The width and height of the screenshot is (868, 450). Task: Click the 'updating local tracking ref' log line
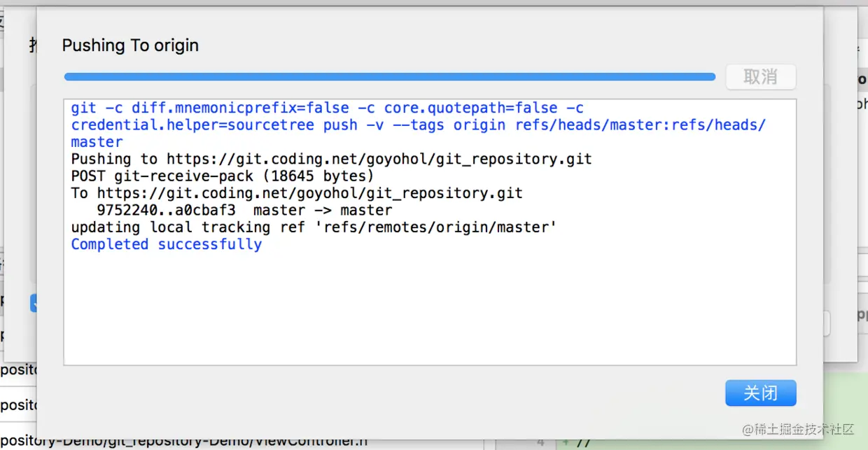coord(314,227)
